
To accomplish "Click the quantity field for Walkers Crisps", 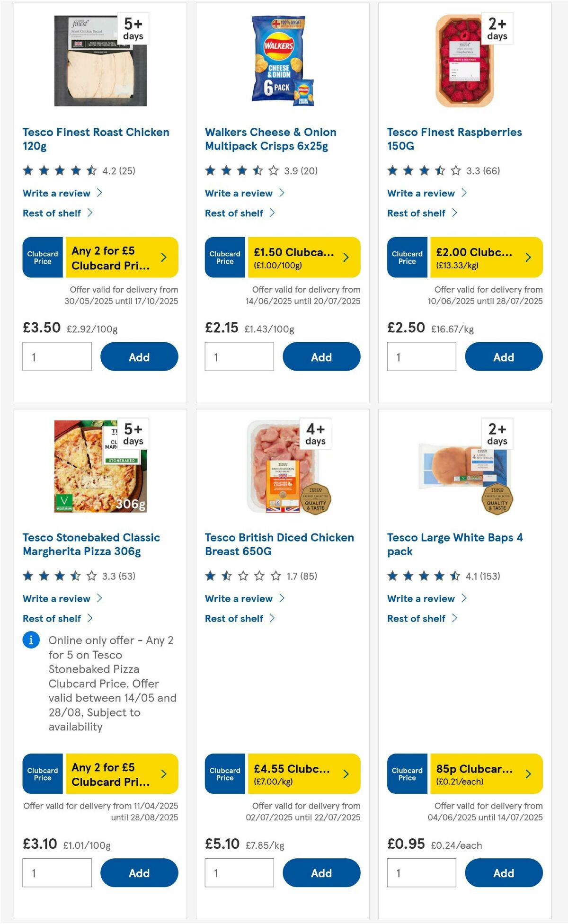I will 240,356.
